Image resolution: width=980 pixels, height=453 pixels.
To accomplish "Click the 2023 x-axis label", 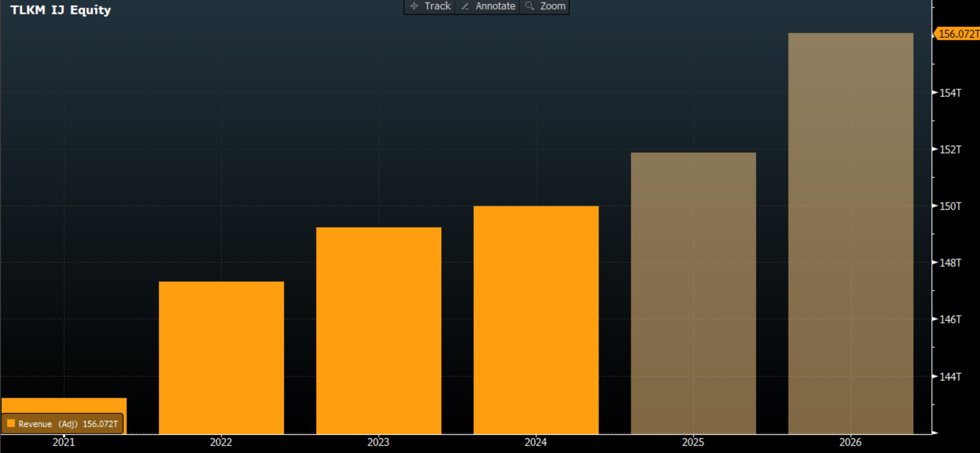I will 378,442.
